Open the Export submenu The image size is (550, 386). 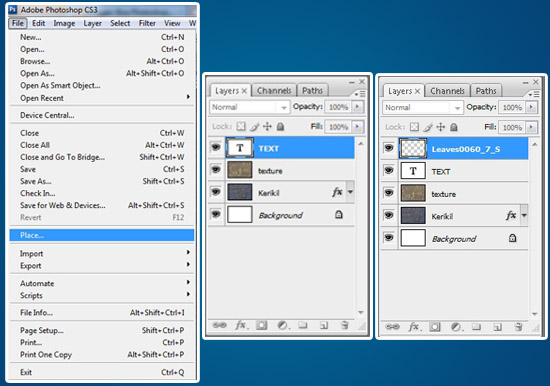(102, 266)
